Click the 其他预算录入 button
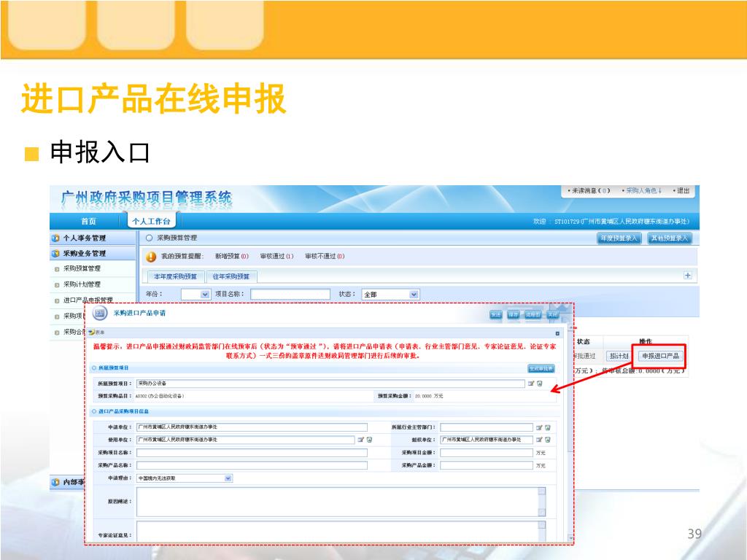The width and height of the screenshot is (747, 560). [670, 238]
